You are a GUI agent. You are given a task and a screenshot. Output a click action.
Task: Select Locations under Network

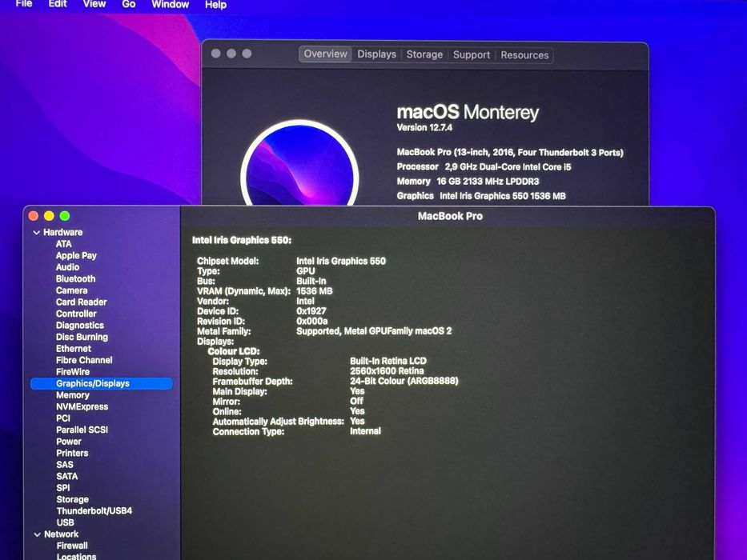point(76,556)
